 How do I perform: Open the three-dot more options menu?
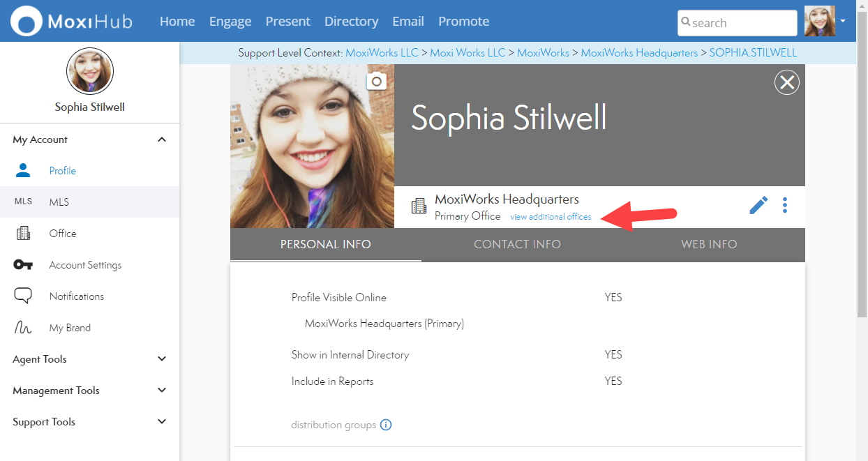(x=785, y=205)
